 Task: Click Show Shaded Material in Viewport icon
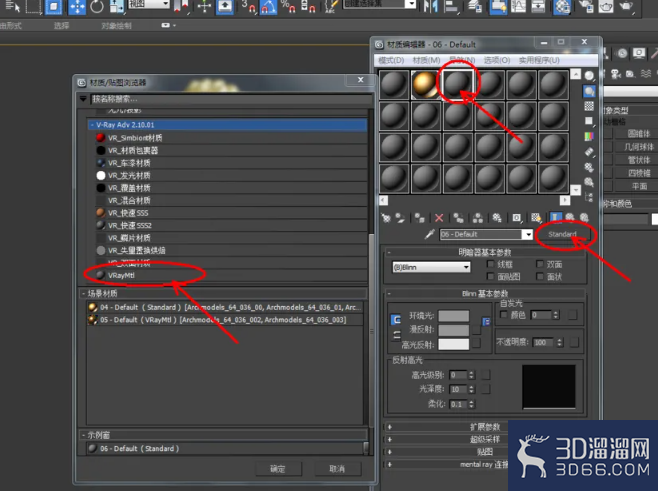(x=536, y=218)
